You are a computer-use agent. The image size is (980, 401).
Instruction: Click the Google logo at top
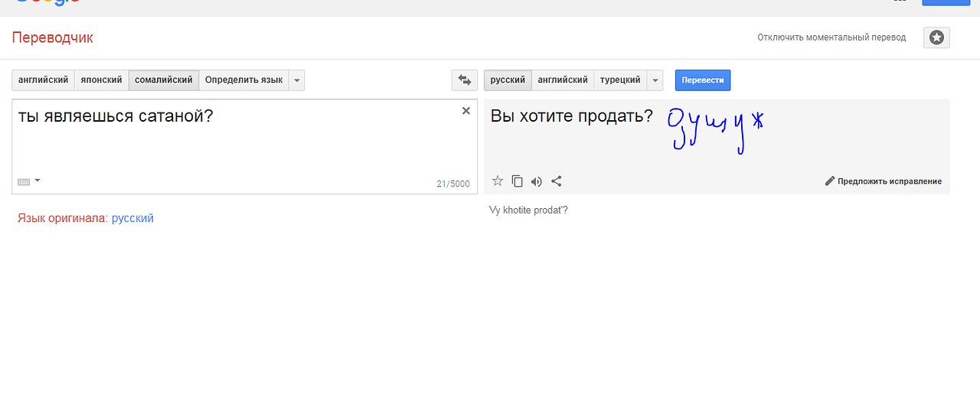pos(47,2)
